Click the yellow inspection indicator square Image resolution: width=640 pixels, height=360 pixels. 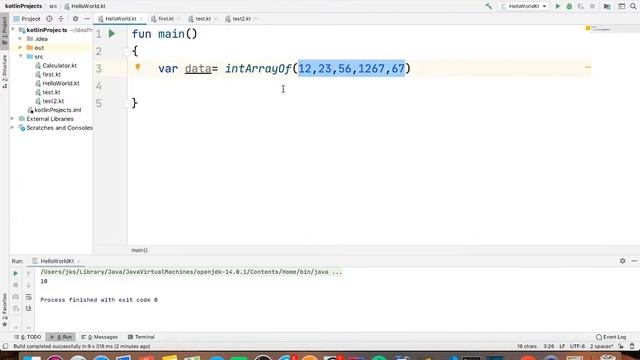pos(588,28)
